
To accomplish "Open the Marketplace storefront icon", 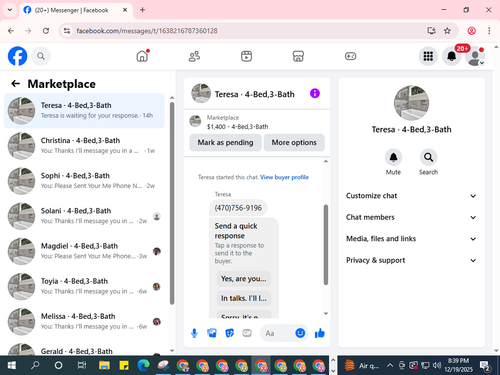I will (298, 56).
